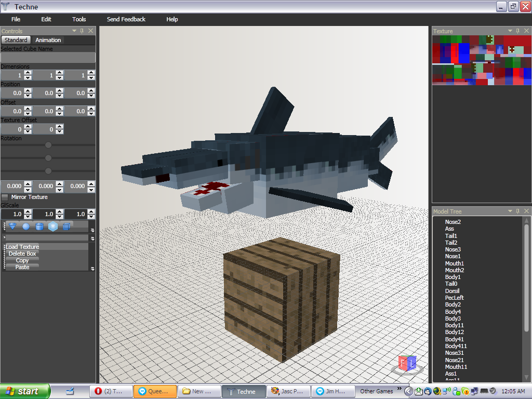The height and width of the screenshot is (399, 532).
Task: Toggle auto-hide pin on the Model Tree panel
Action: click(518, 211)
